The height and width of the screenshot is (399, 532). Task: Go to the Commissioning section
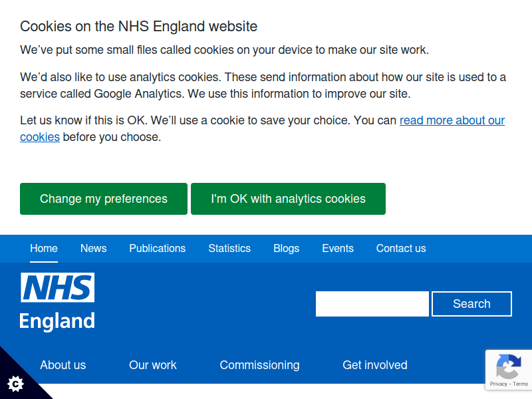tap(259, 365)
